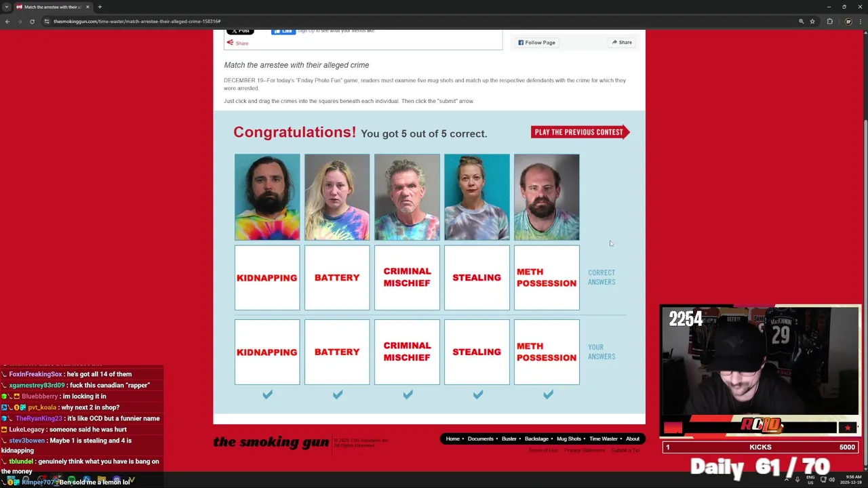Open the taskbar volume icon
This screenshot has height=488, width=868.
coord(832,479)
